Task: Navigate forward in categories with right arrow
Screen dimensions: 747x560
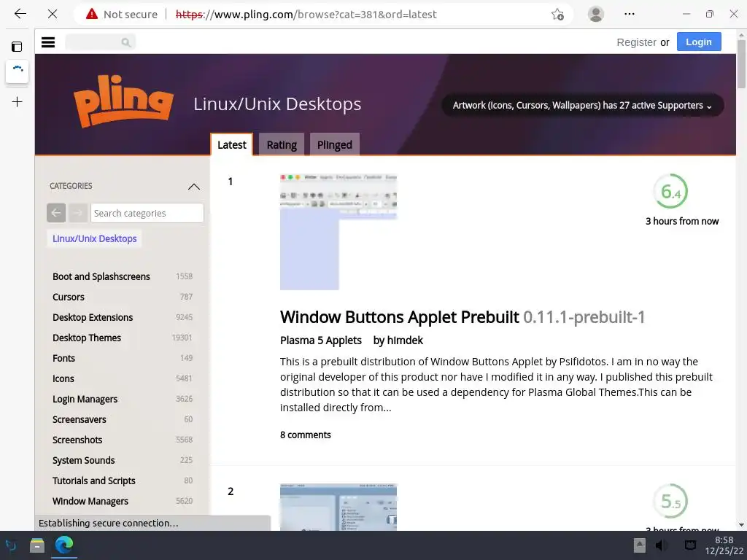Action: click(78, 213)
